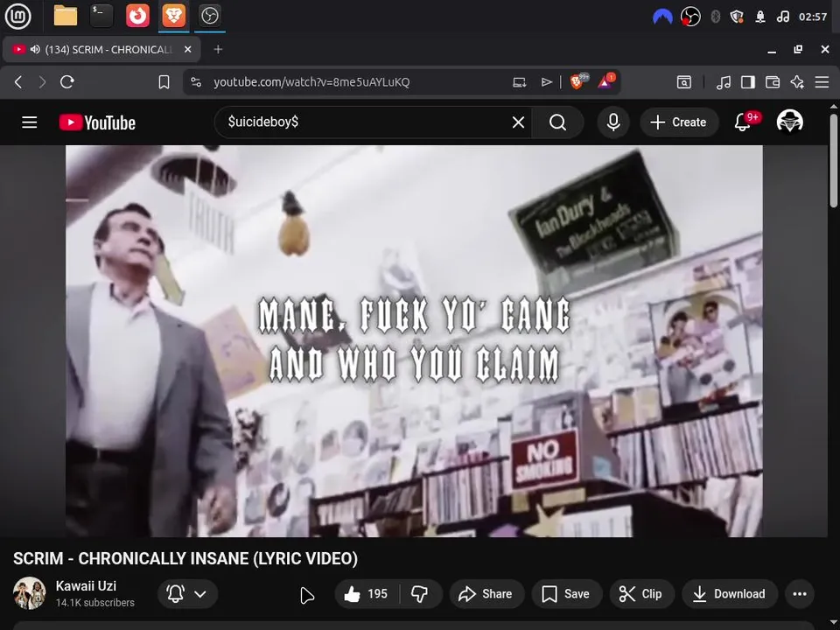840x630 pixels.
Task: Open the sound music-note tray applet
Action: (x=782, y=17)
